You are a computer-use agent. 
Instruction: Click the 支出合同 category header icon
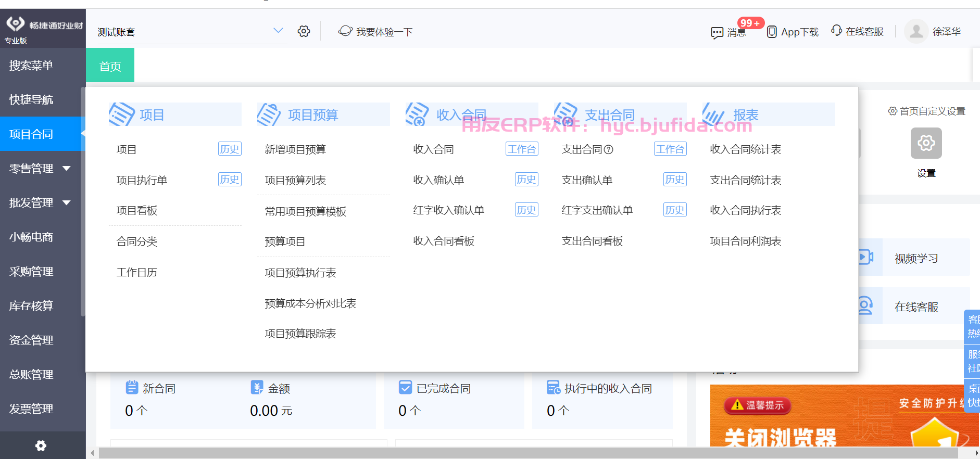point(566,114)
